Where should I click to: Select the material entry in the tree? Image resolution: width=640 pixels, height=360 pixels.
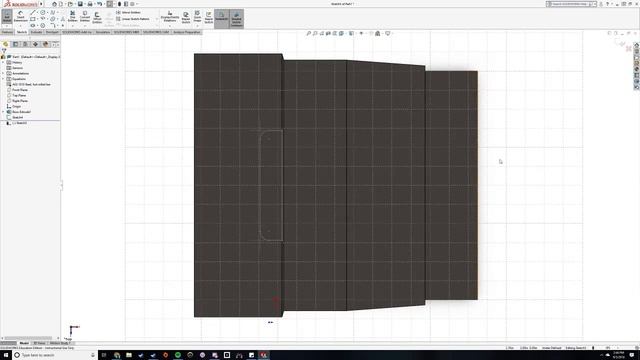(x=29, y=84)
